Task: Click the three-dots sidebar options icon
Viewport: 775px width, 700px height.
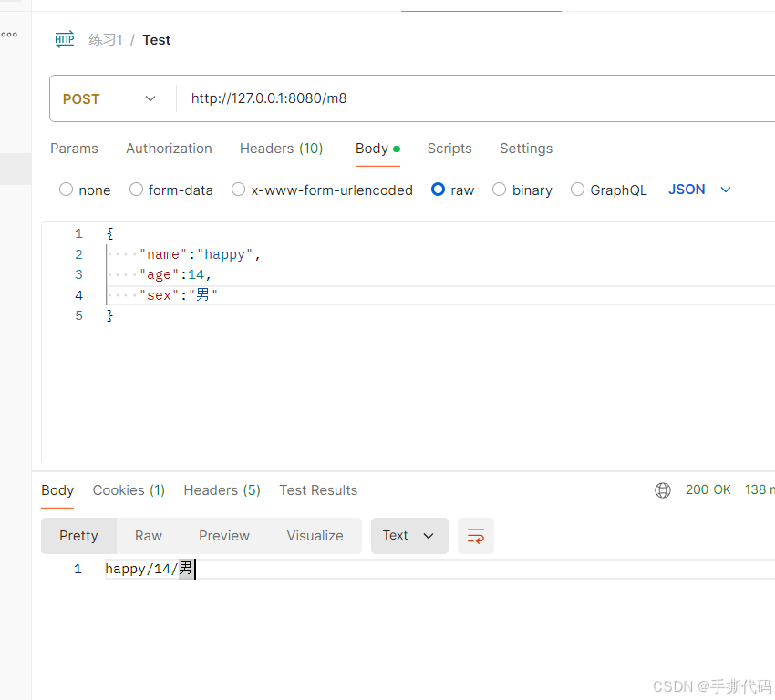Action: pyautogui.click(x=9, y=35)
